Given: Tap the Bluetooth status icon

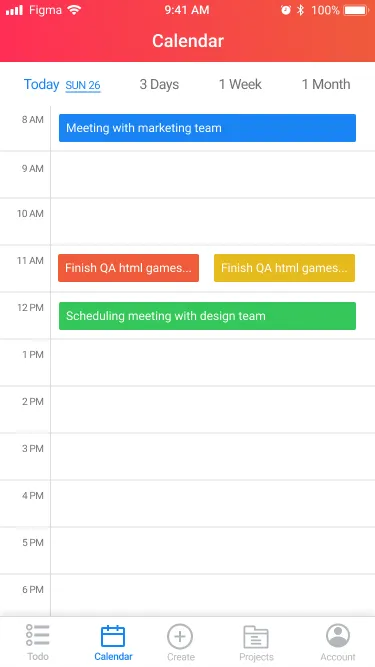Looking at the screenshot, I should pyautogui.click(x=301, y=10).
